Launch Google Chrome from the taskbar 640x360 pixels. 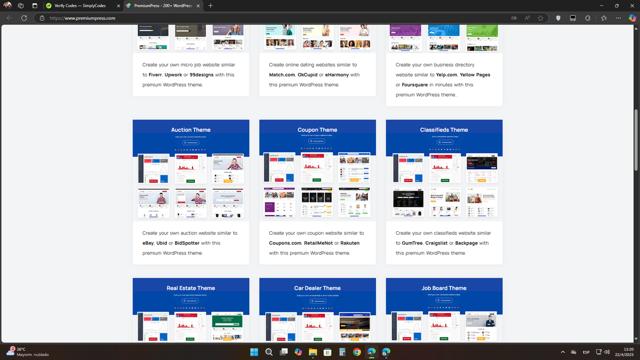coord(357,352)
